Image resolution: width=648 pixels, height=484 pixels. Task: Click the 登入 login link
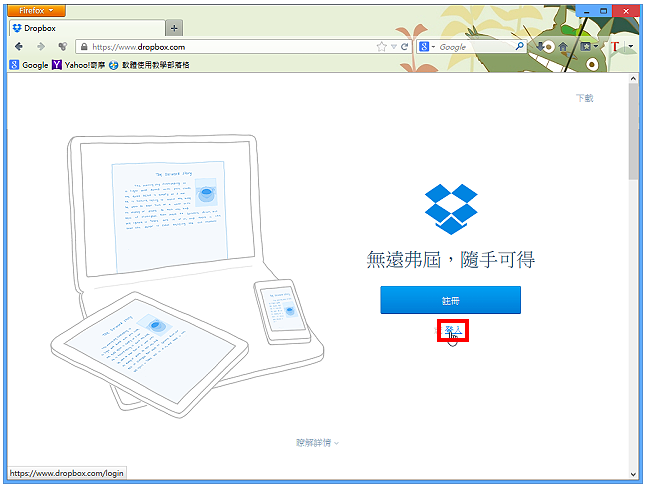[453, 330]
